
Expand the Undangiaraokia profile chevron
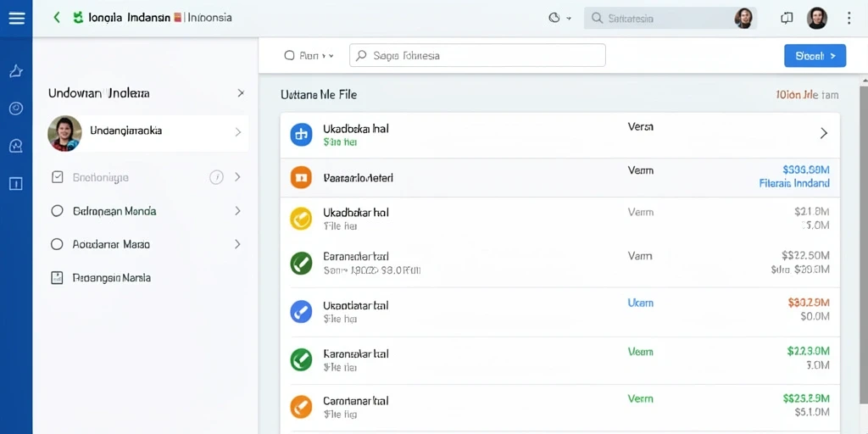pos(238,131)
